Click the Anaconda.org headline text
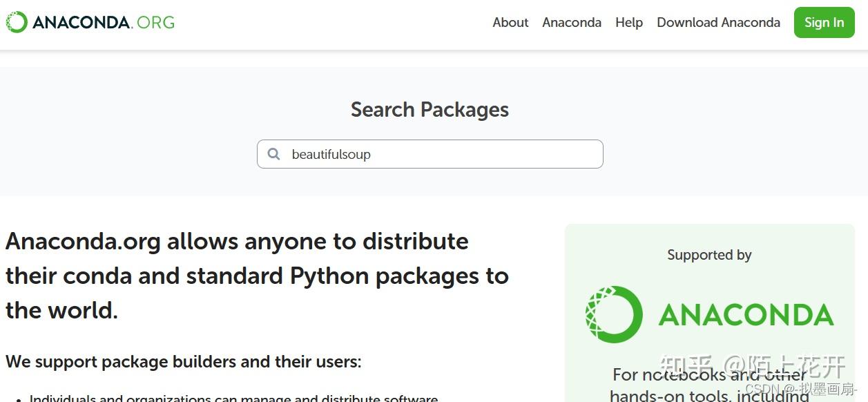 255,275
